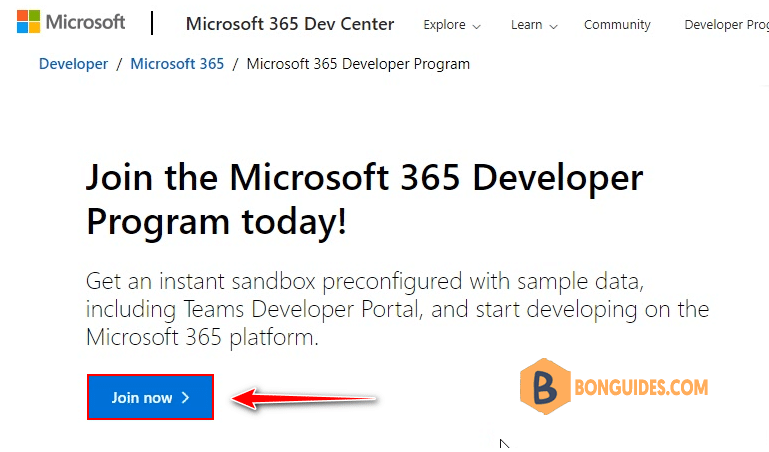Click the 'Join the Microsoft 365 Developer Program' heading
Image resolution: width=769 pixels, height=452 pixels.
coord(364,199)
